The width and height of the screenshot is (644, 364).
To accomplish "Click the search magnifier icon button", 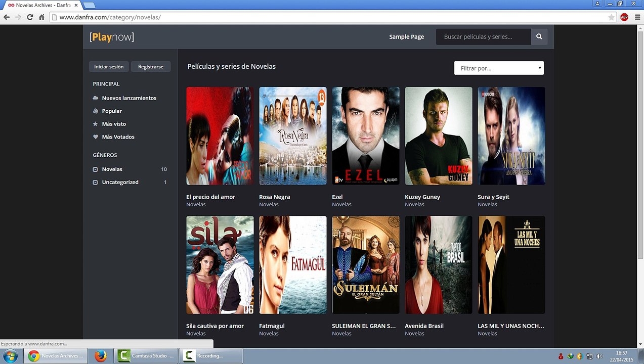I will [x=539, y=37].
